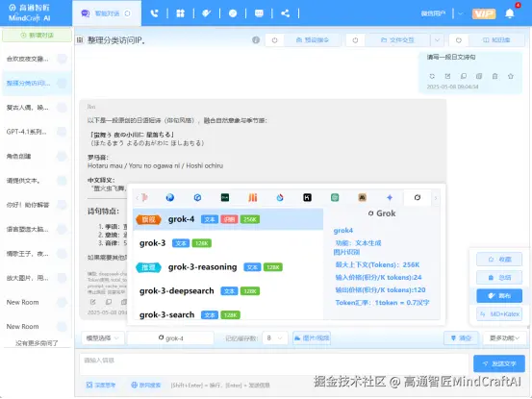This screenshot has width=532, height=399.
Task: Select the blue sparkle star provider icon
Action: [x=390, y=197]
